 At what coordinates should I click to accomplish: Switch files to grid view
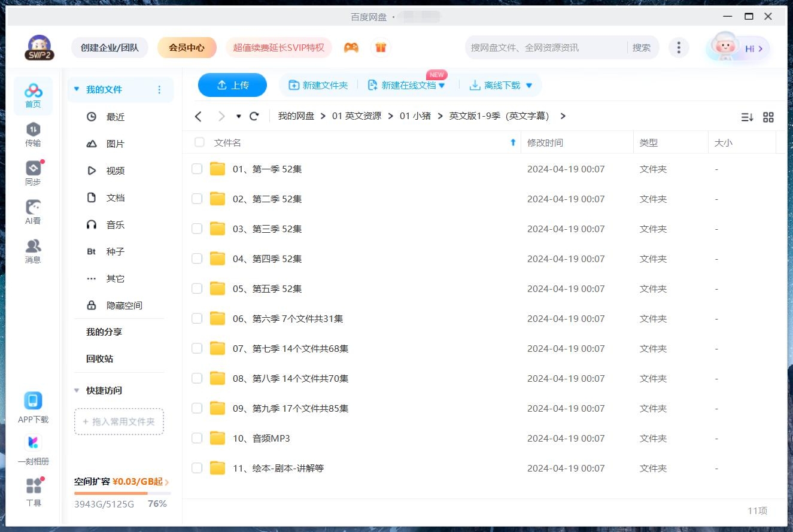768,117
